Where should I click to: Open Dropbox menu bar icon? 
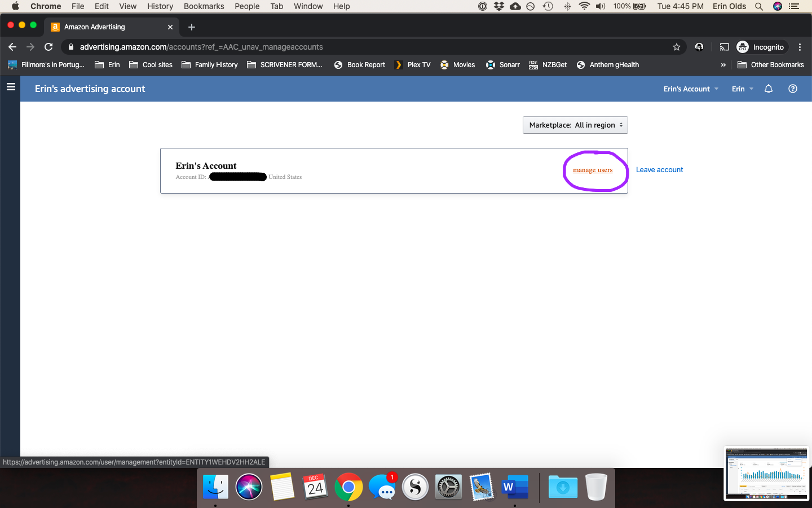point(499,6)
